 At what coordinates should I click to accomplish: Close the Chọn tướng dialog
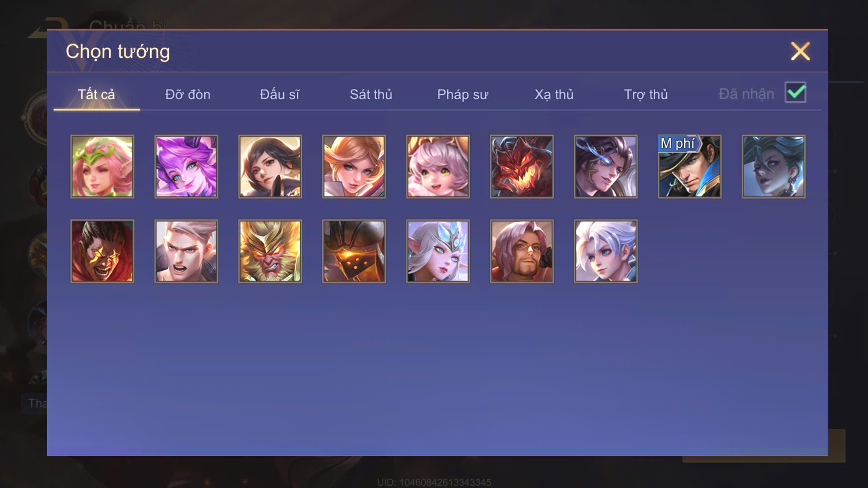[800, 51]
